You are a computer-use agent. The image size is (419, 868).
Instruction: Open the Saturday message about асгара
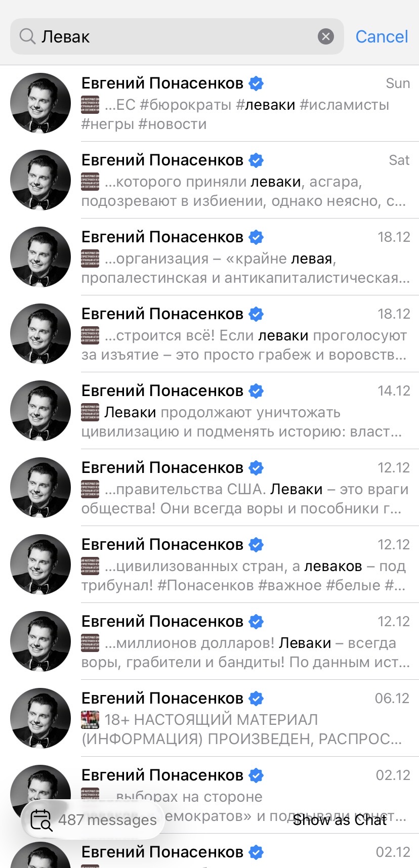click(209, 180)
